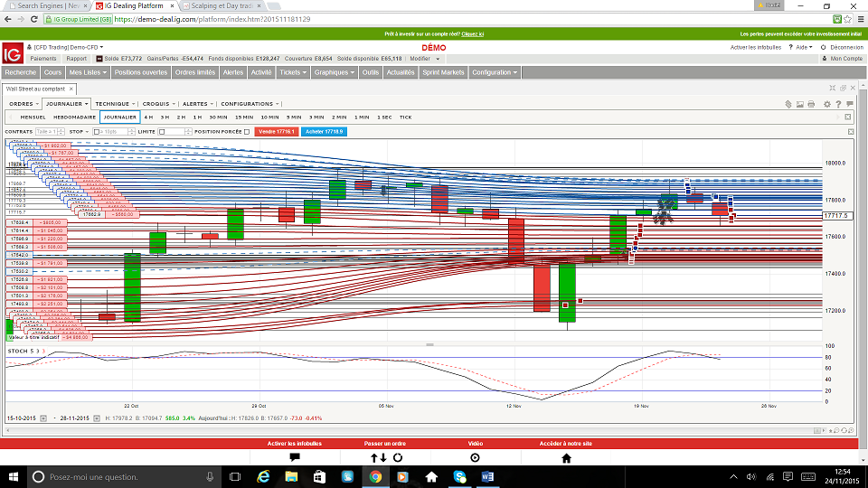Viewport: 868px width, 488px height.
Task: Click the chart layers diamond icon
Action: (788, 104)
